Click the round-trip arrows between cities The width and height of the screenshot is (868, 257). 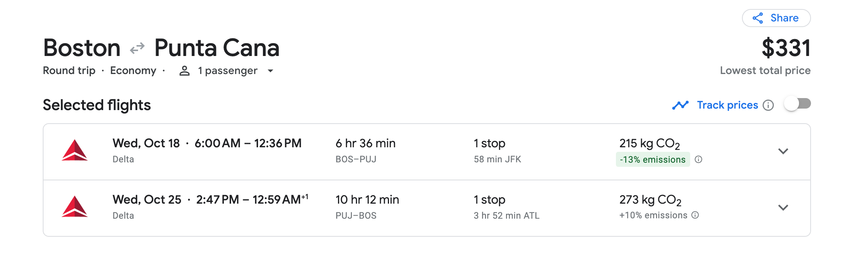point(137,48)
